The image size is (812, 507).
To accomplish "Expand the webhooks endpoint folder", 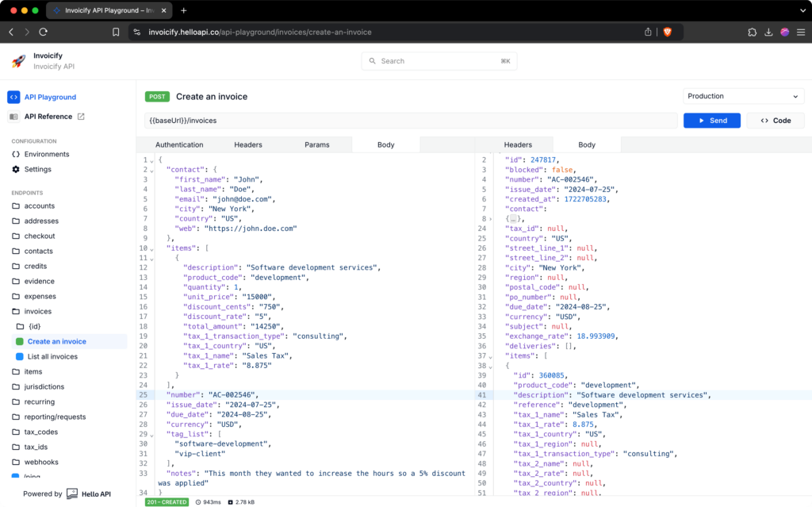I will (41, 462).
